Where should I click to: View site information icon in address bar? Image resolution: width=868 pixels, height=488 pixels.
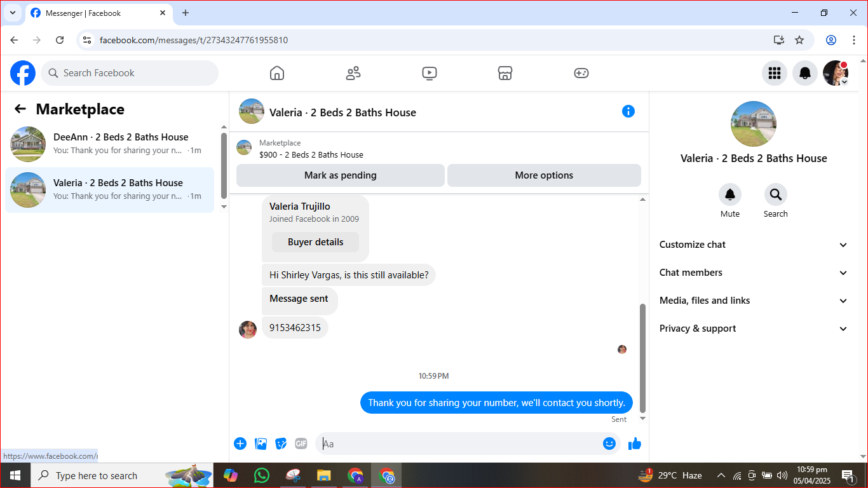87,40
